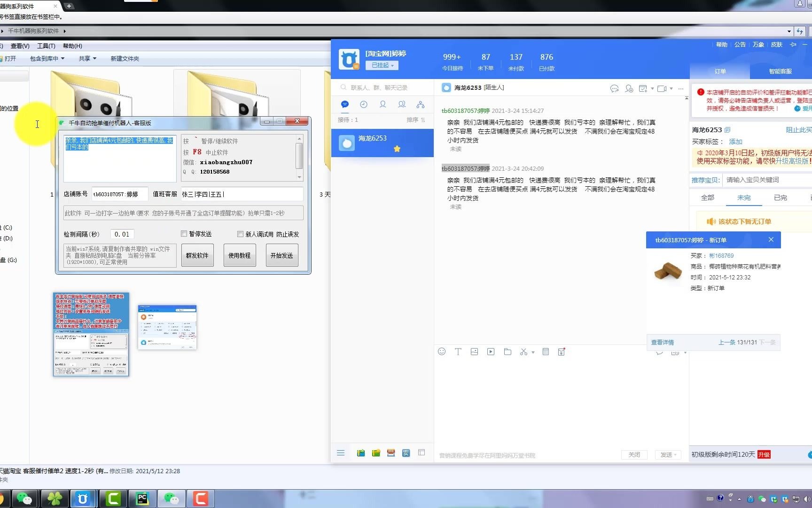Open the dropdown next to video call icon

point(671,88)
